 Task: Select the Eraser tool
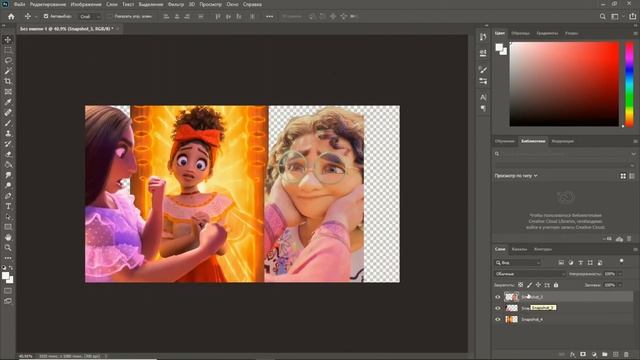click(x=8, y=154)
